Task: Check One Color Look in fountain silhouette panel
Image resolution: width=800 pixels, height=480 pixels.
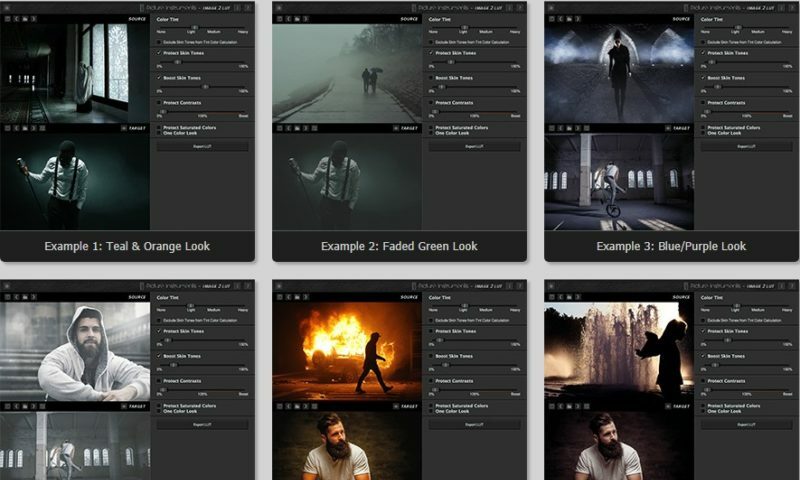Action: coord(703,411)
